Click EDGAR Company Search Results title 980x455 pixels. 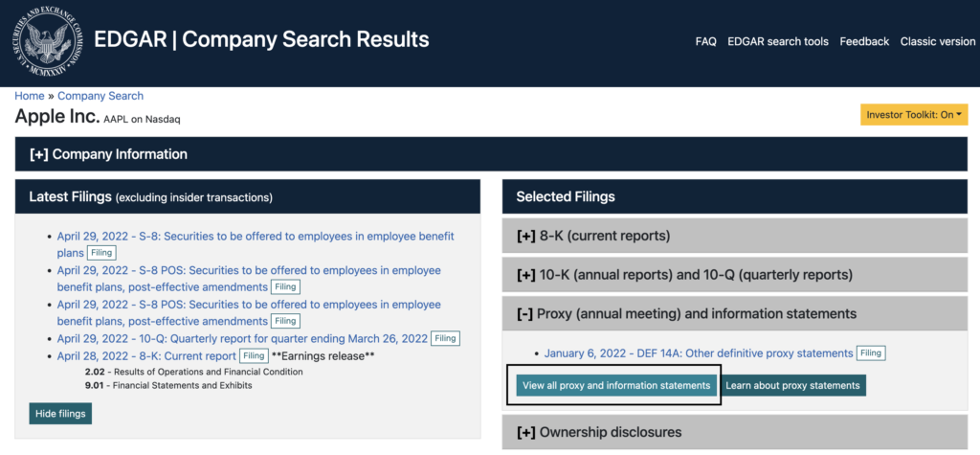click(x=262, y=40)
